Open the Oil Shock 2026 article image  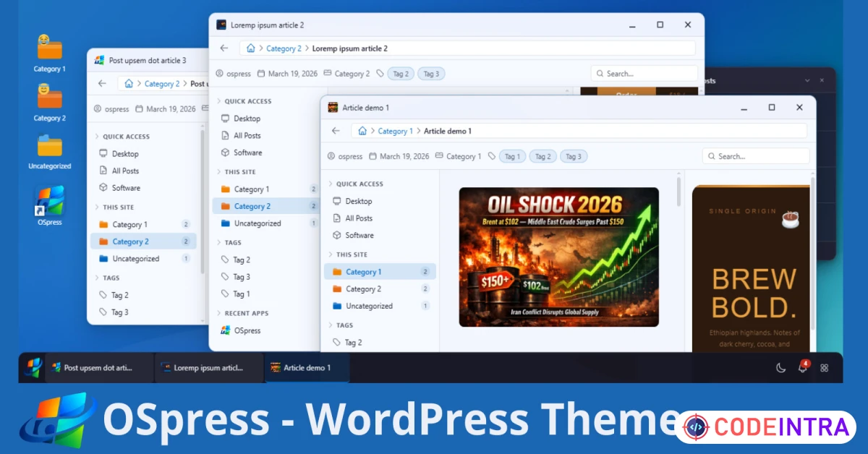pos(559,257)
